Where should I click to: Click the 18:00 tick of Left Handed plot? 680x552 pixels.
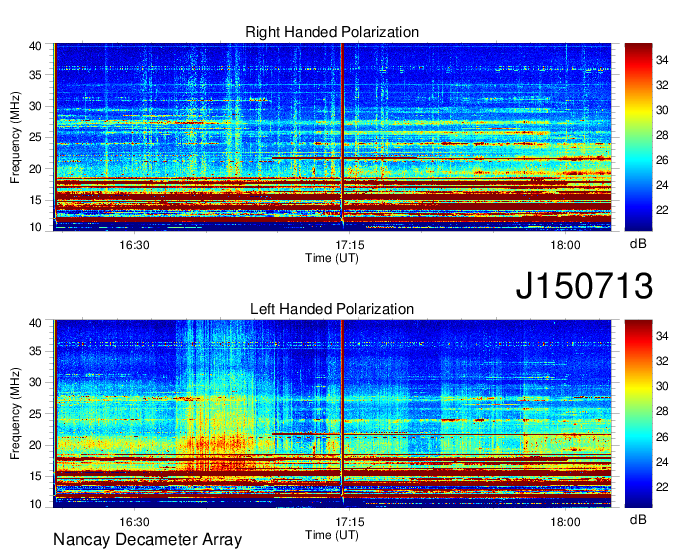566,522
